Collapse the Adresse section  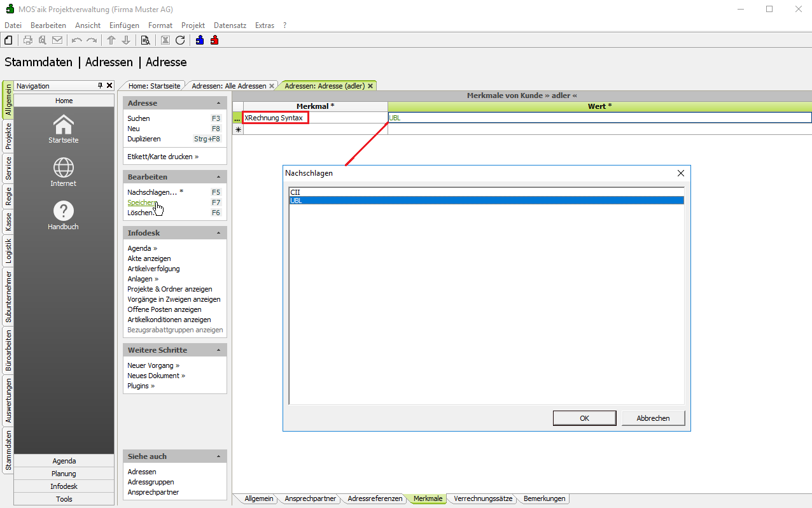coord(218,103)
